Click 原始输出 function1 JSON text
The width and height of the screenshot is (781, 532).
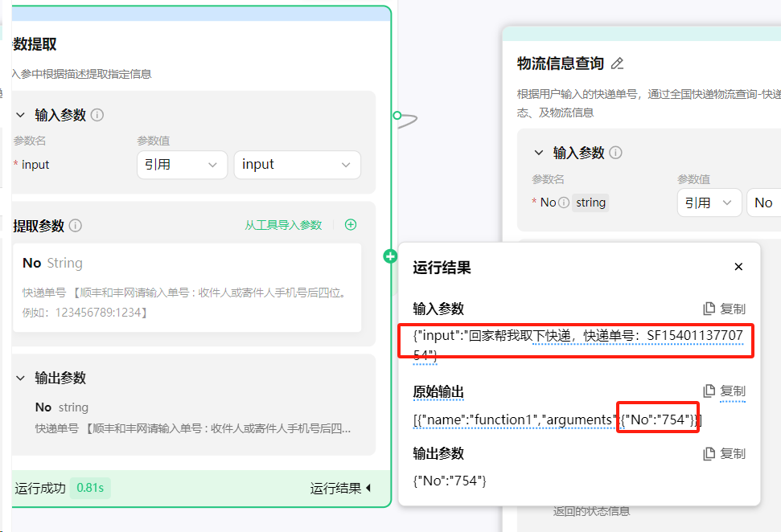pyautogui.click(x=557, y=420)
